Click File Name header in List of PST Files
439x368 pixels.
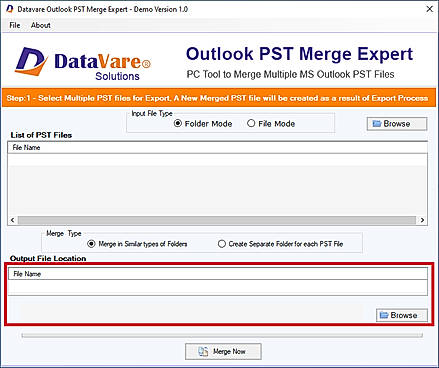[217, 148]
